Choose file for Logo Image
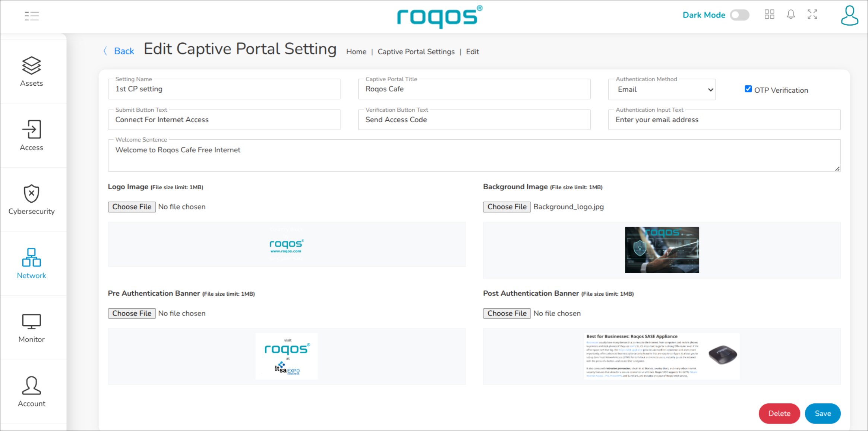The image size is (868, 431). click(x=132, y=207)
